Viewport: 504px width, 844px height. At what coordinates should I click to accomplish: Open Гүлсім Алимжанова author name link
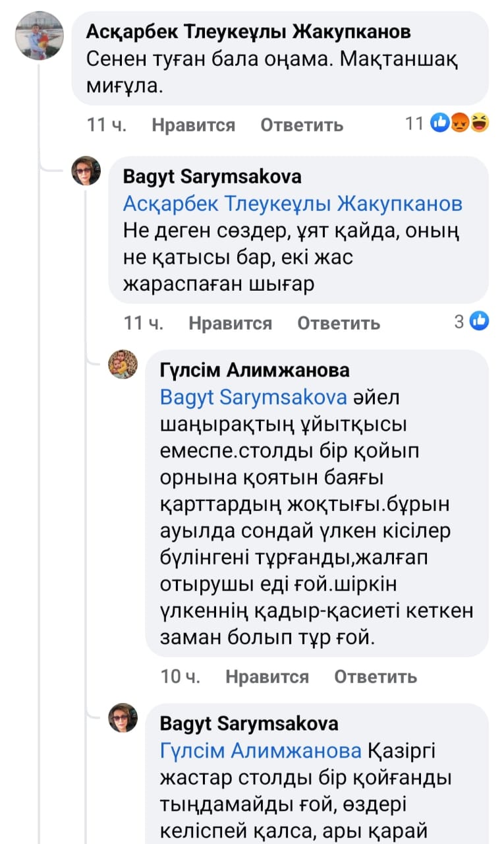point(254,370)
